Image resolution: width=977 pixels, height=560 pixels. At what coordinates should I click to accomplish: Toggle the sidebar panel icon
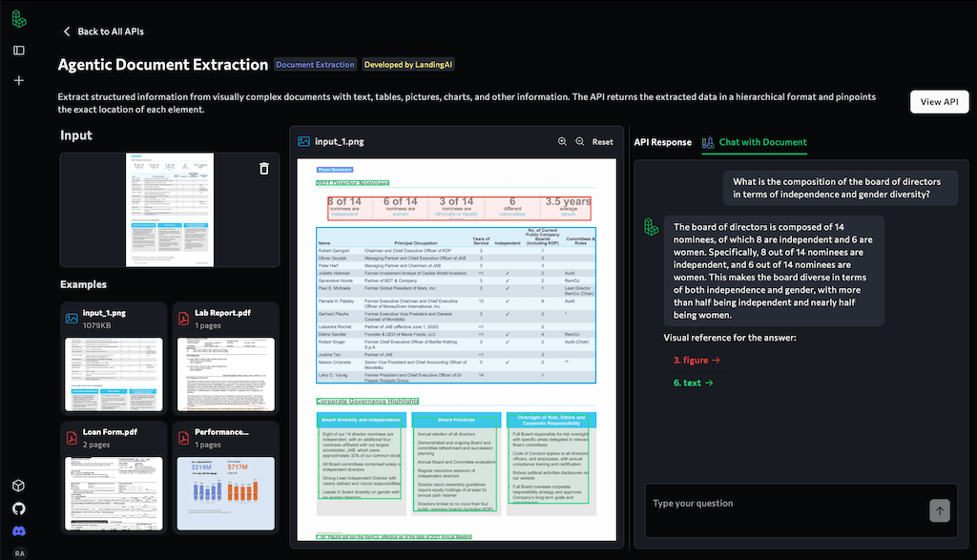pyautogui.click(x=19, y=50)
